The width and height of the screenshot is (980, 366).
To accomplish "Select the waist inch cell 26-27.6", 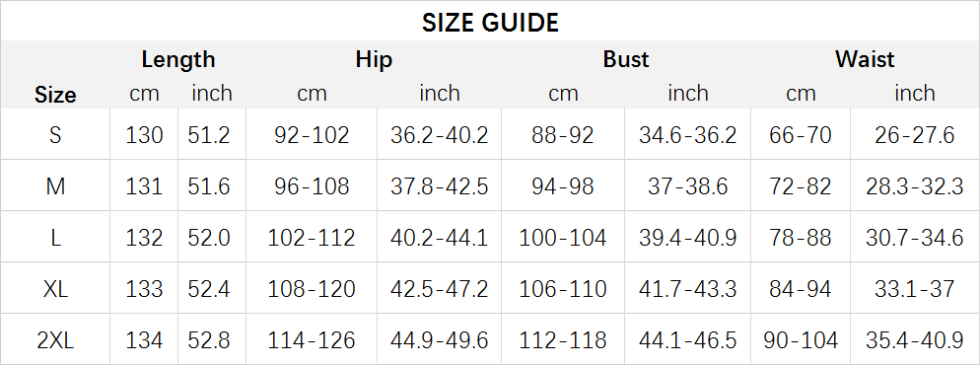I will (x=914, y=134).
